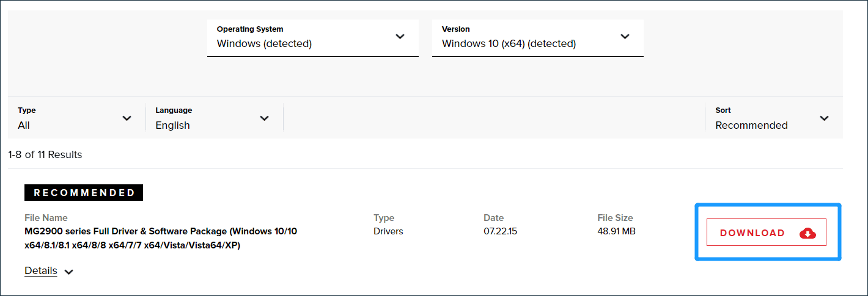Click the chevron next to Sort Recommended
This screenshot has width=868, height=296.
[825, 118]
